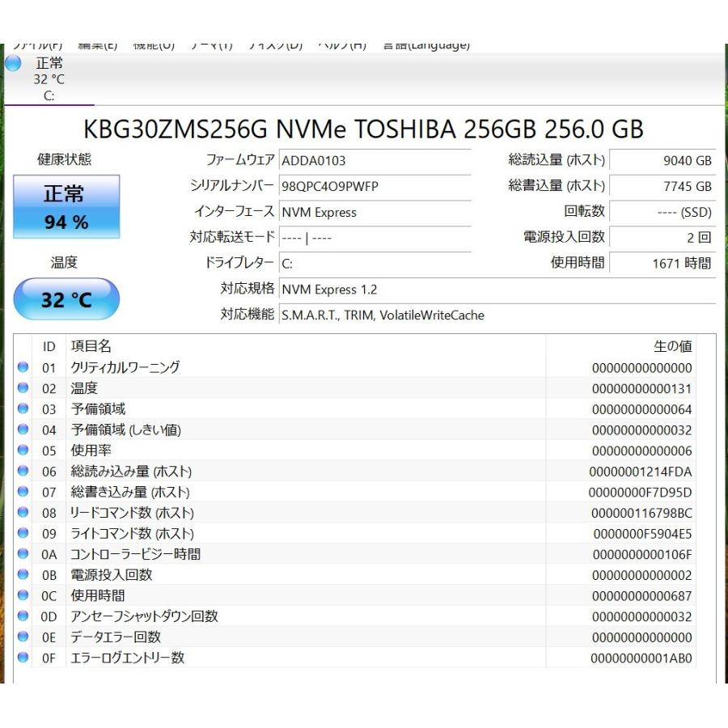Image resolution: width=728 pixels, height=728 pixels.
Task: Click the blue disk health circle near 正常 32 °C
Action: coord(12,63)
